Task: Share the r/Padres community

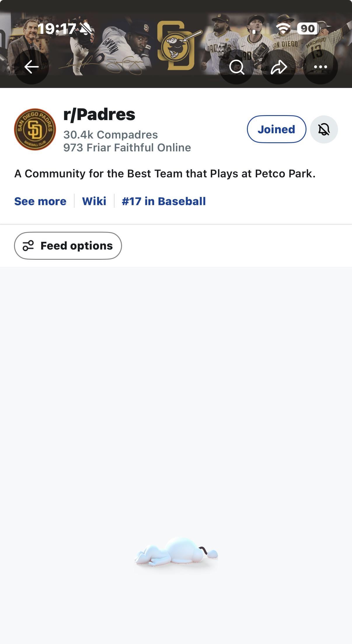Action: pyautogui.click(x=278, y=67)
